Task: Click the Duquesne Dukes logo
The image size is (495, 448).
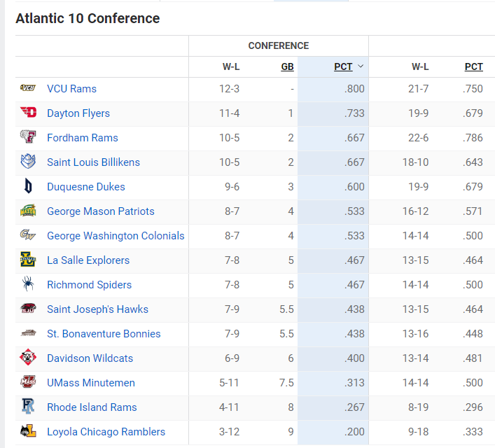Action: 28,185
